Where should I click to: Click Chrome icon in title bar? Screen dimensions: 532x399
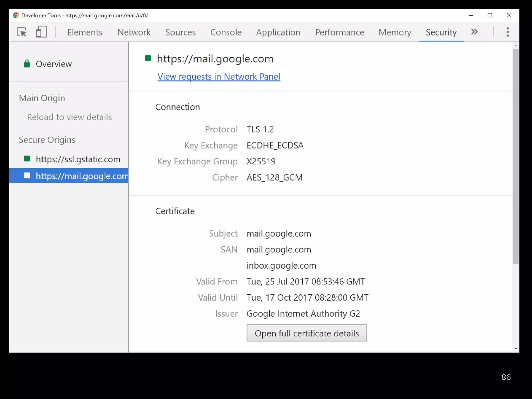pos(16,15)
